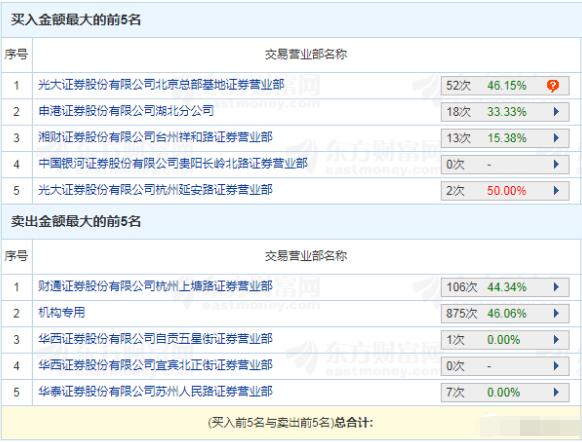The width and height of the screenshot is (582, 442).
Task: Expand arrow for 申港证券湖北分公司 row
Action: 556,112
